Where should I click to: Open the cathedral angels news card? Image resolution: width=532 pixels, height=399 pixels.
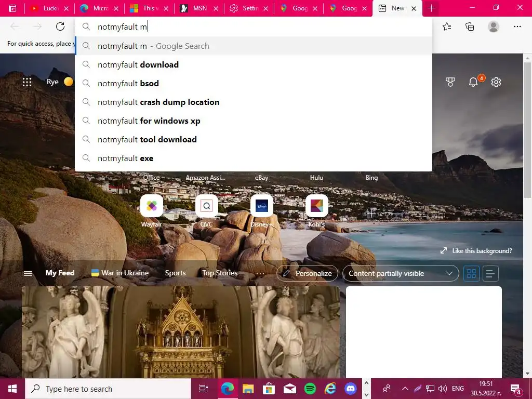pyautogui.click(x=181, y=332)
